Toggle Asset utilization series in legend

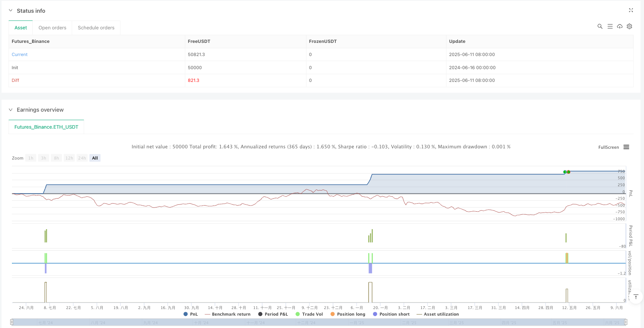438,314
